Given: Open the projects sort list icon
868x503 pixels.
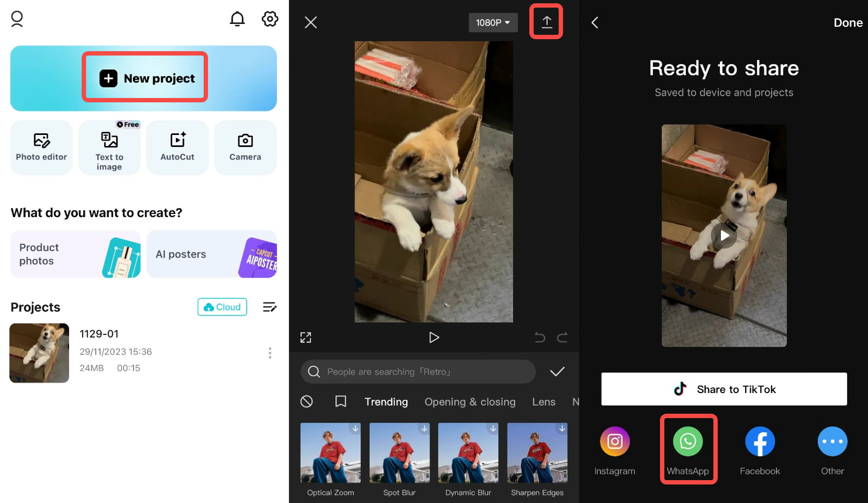Looking at the screenshot, I should coord(270,307).
